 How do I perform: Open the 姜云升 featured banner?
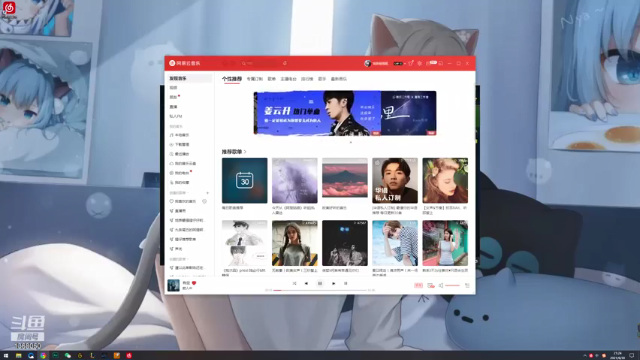point(317,113)
